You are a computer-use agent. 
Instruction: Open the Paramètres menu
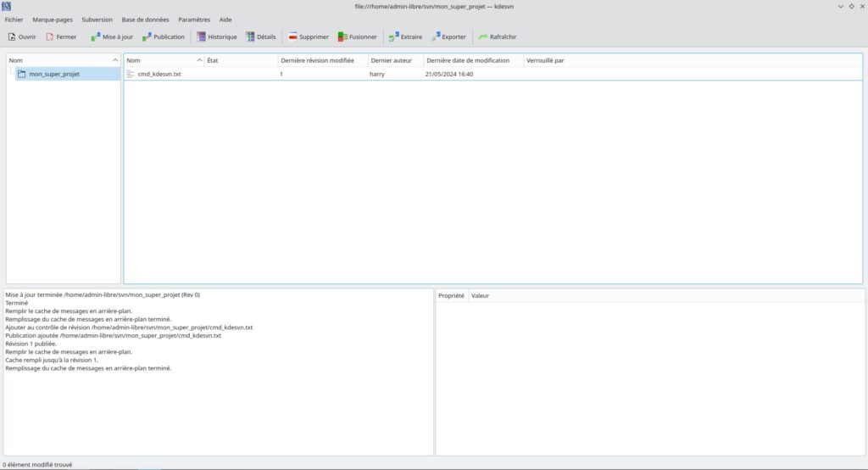(194, 20)
